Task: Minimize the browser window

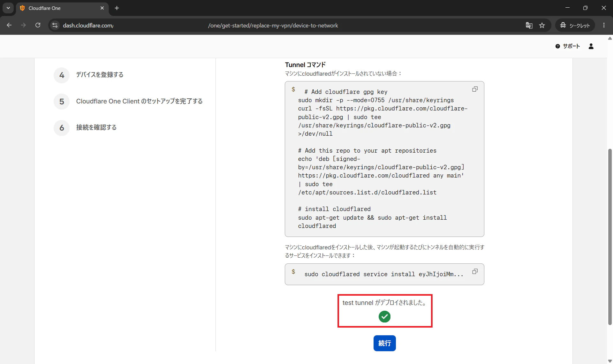Action: click(x=567, y=8)
